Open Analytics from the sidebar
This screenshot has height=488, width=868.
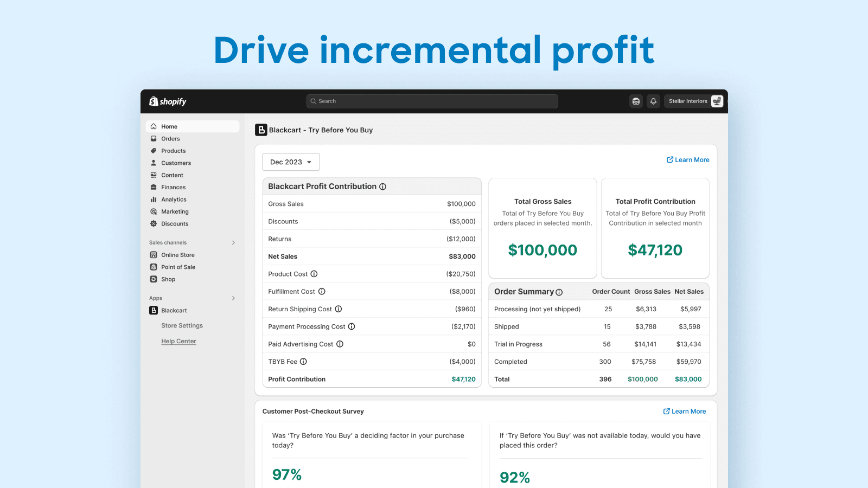click(x=174, y=200)
